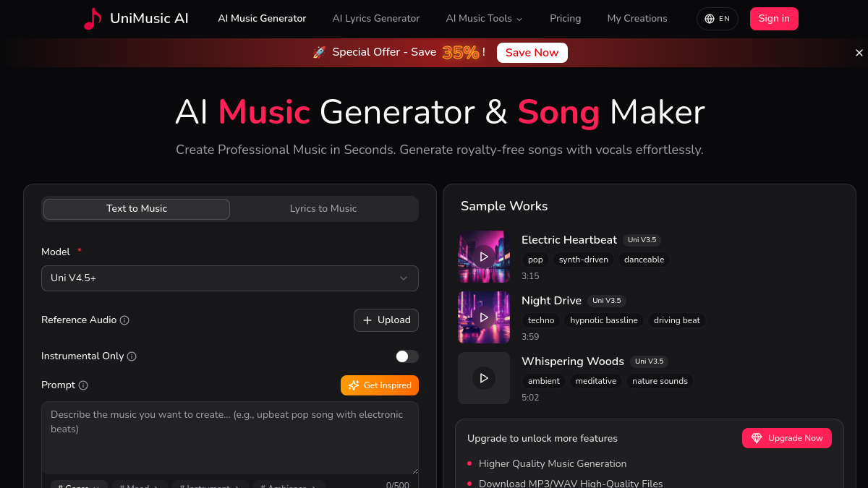Click the Electric Heartbeat 3:15 duration
Viewport: 868px width, 488px height.
[x=530, y=276]
